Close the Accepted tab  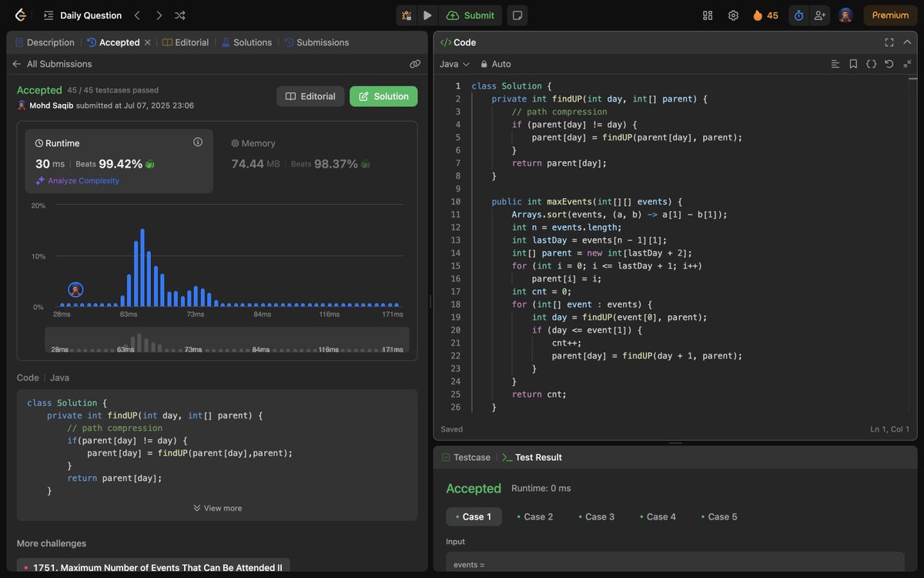147,42
